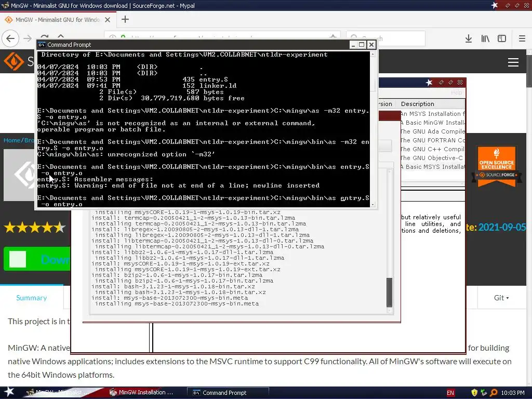Click the SourceForge flame logo

(14, 61)
